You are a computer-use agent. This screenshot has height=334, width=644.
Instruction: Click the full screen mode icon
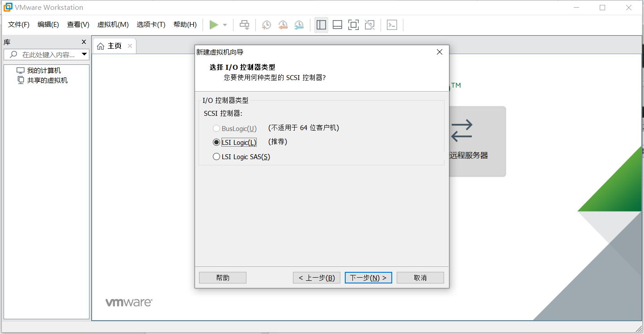tap(353, 25)
